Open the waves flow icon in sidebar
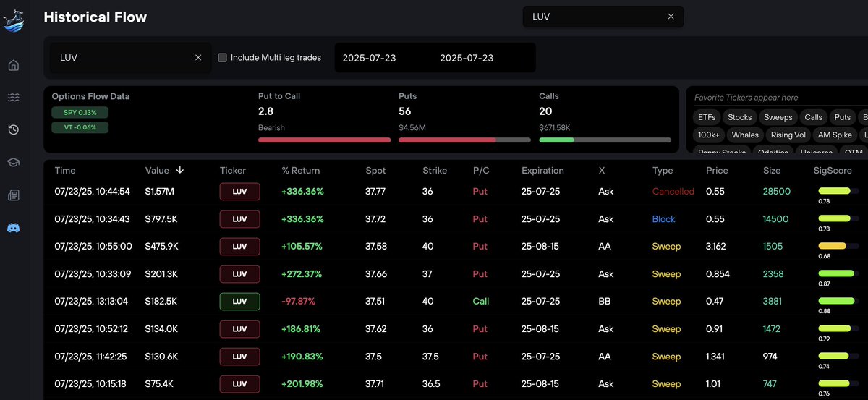Image resolution: width=868 pixels, height=400 pixels. coord(13,98)
